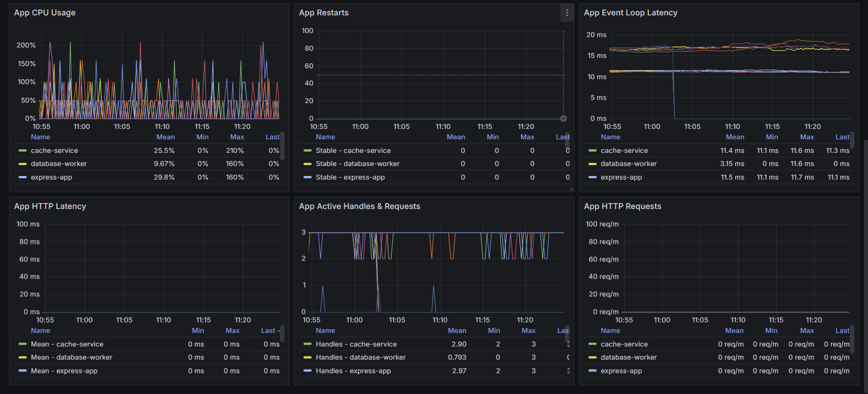
Task: Open the App HTTP Latency panel title
Action: click(x=50, y=206)
